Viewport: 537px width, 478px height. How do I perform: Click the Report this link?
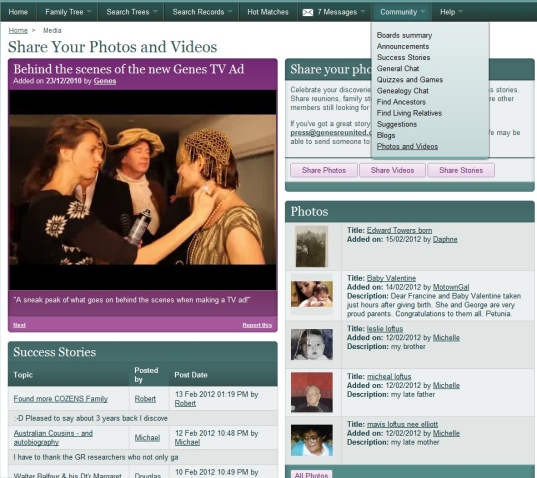[x=257, y=325]
